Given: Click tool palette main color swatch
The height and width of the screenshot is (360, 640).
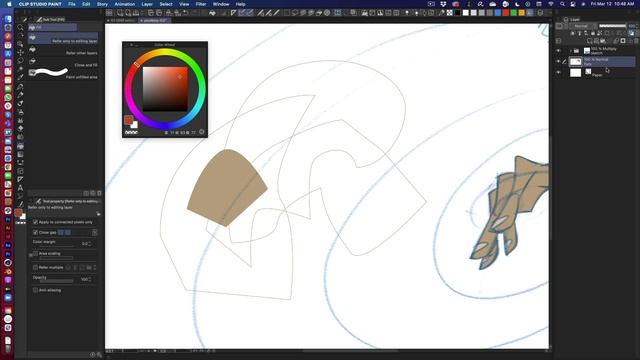Looking at the screenshot, I should coord(18,213).
